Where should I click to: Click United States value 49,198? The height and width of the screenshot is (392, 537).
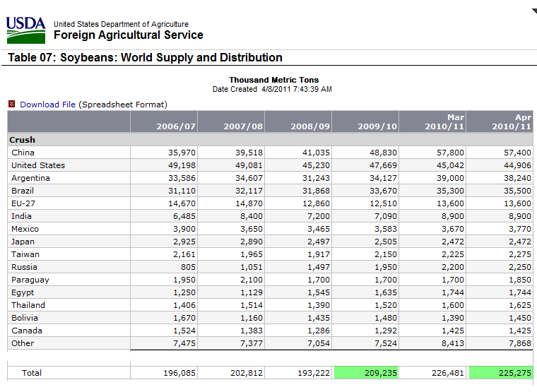click(x=182, y=165)
